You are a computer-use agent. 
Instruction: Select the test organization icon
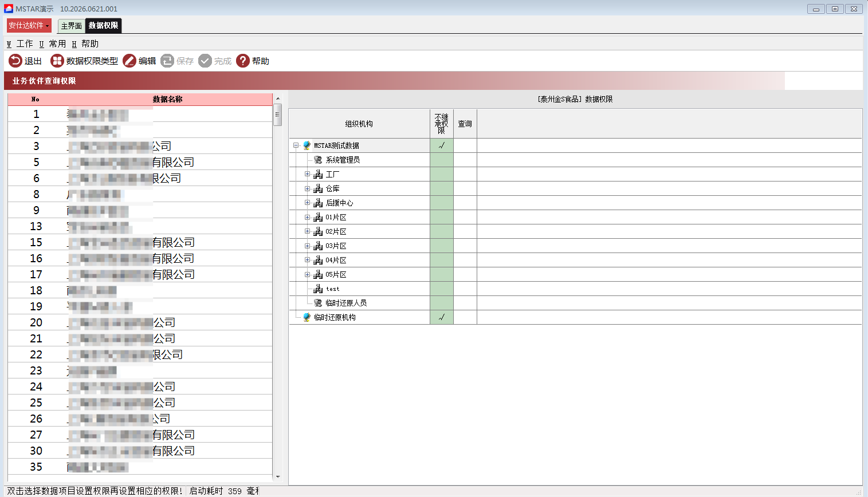(318, 289)
